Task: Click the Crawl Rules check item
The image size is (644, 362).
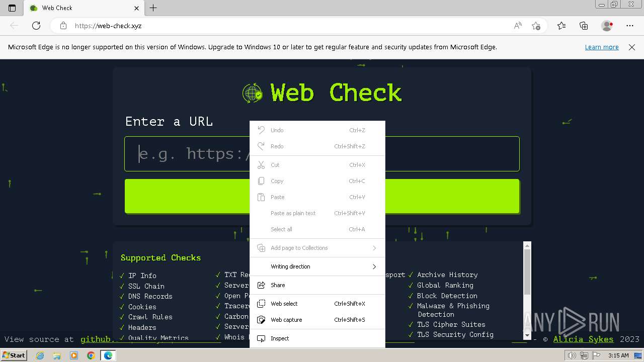Action: tap(150, 317)
